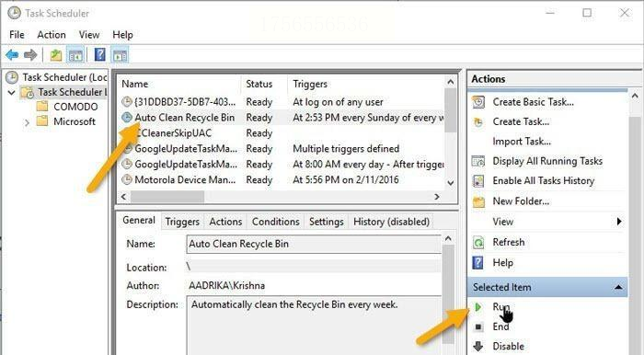Open the Action menu
This screenshot has width=644, height=355.
coord(52,35)
